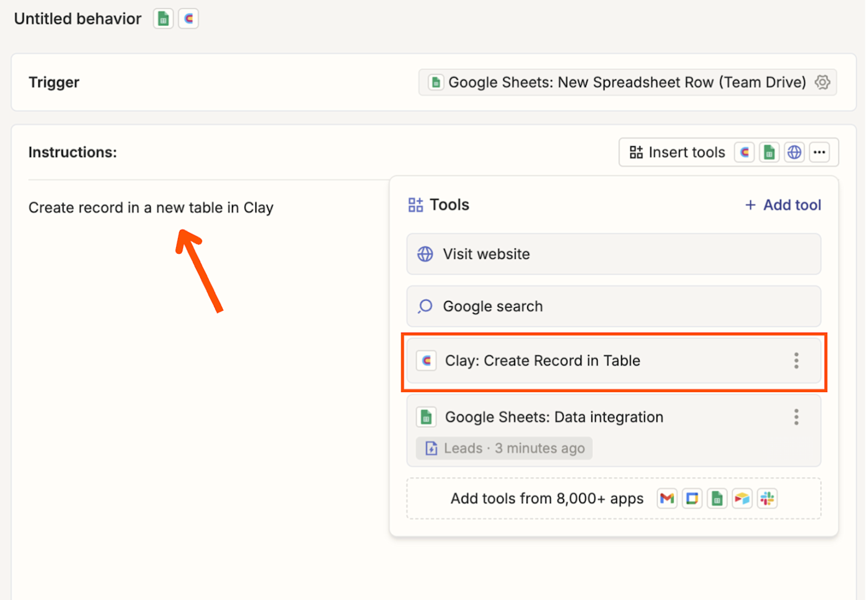The height and width of the screenshot is (600, 868).
Task: Click the Gmail icon in add tools row
Action: [x=667, y=498]
